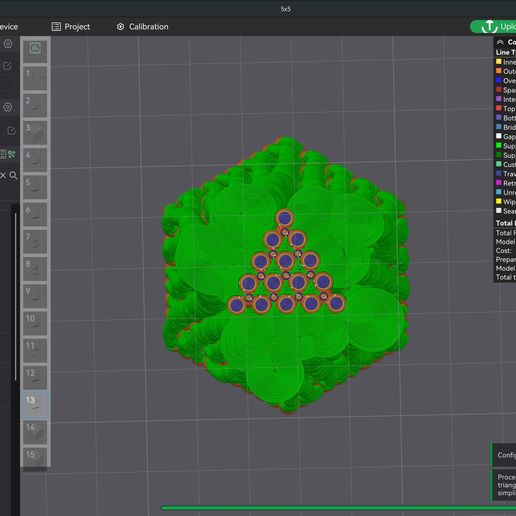Toggle Internal solid infill purple swatch
Viewport: 516px width, 516px height.
[499, 99]
